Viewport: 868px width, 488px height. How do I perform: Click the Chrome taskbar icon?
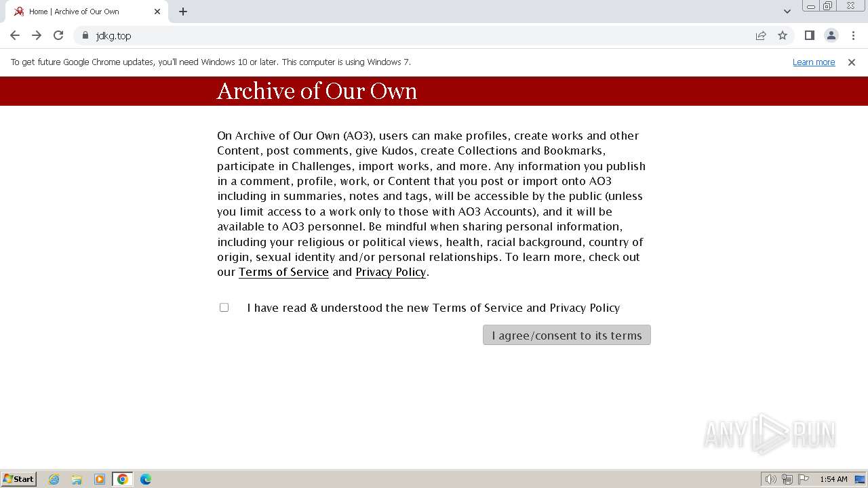(x=123, y=479)
